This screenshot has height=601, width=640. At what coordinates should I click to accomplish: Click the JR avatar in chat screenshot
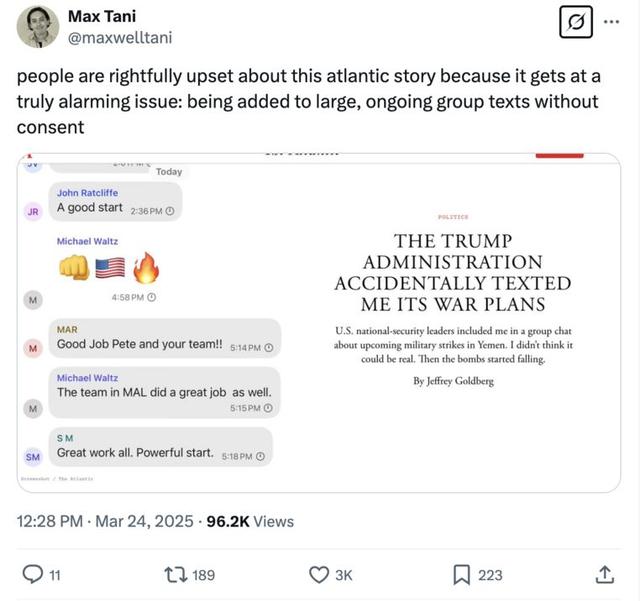coord(33,212)
